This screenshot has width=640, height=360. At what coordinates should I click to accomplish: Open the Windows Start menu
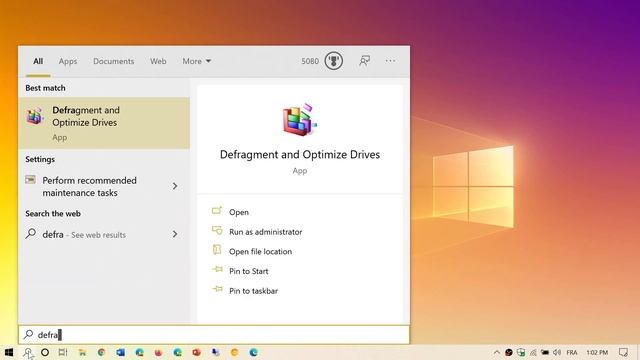click(9, 352)
